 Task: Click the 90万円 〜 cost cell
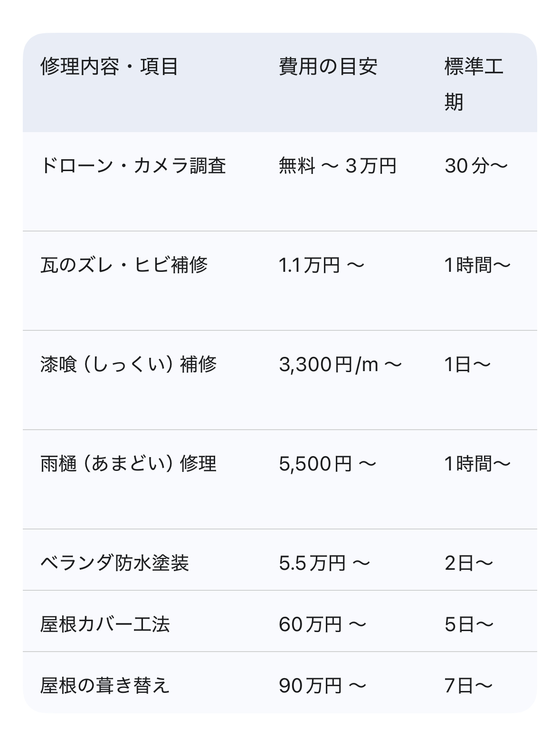(x=323, y=686)
